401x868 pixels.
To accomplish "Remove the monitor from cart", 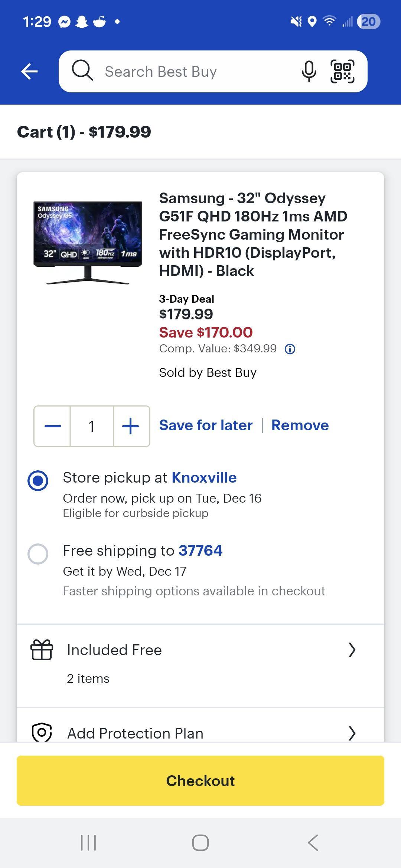I will tap(300, 425).
